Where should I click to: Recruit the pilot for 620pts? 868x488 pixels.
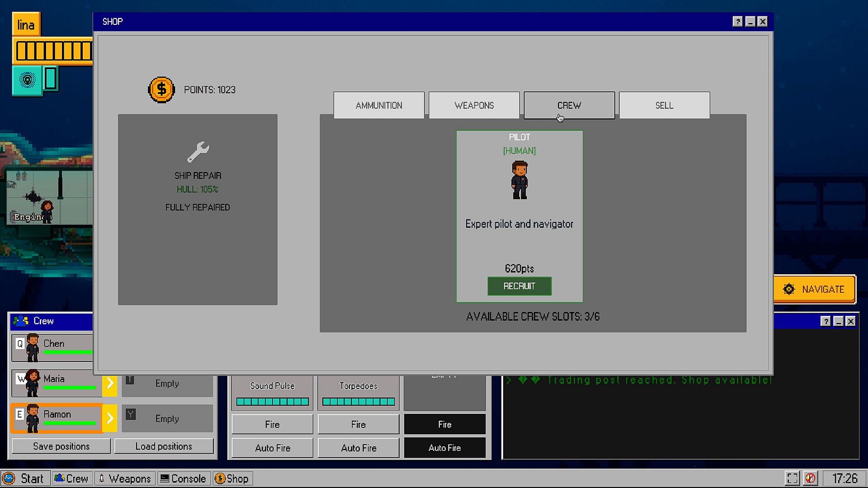(519, 286)
